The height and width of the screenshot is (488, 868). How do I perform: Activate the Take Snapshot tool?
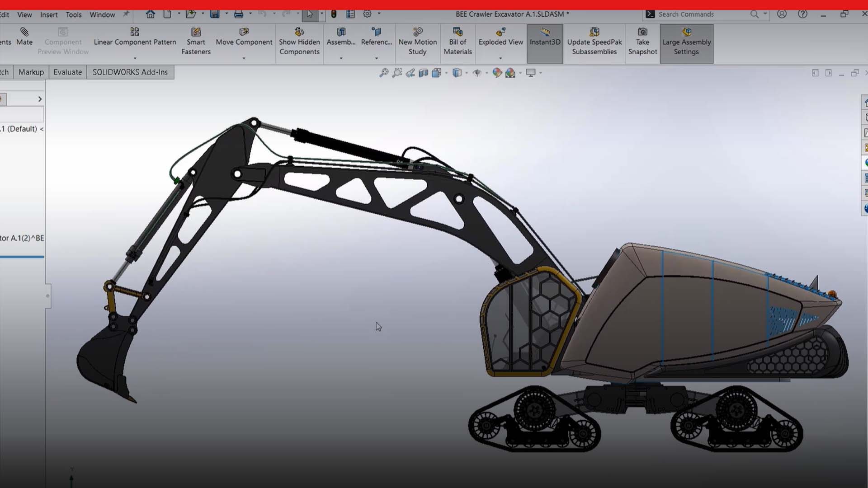(642, 41)
